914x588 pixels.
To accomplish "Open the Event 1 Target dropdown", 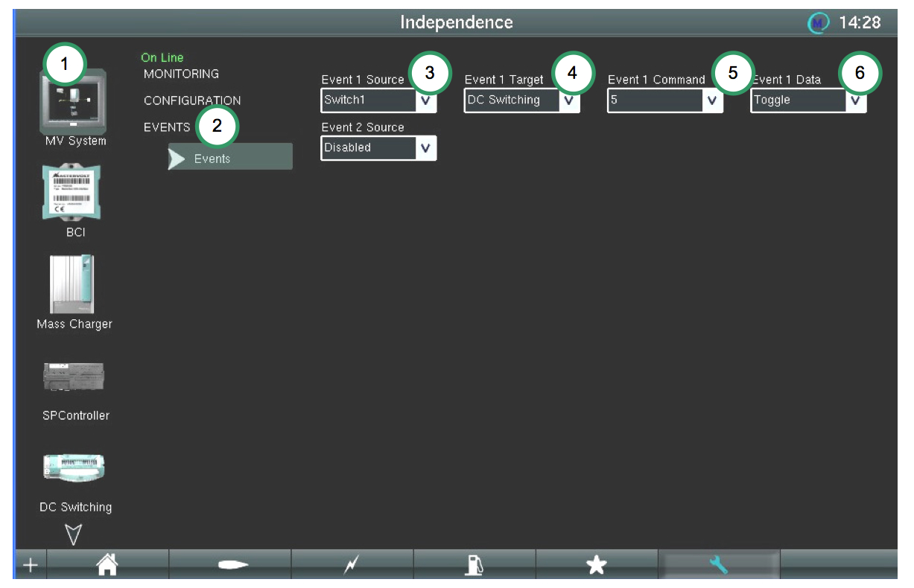I will (521, 100).
